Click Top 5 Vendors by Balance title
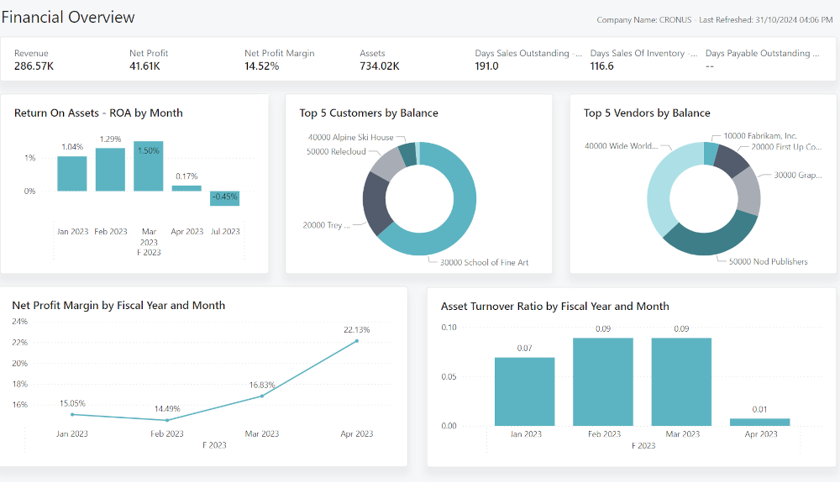Image resolution: width=840 pixels, height=504 pixels. click(647, 113)
